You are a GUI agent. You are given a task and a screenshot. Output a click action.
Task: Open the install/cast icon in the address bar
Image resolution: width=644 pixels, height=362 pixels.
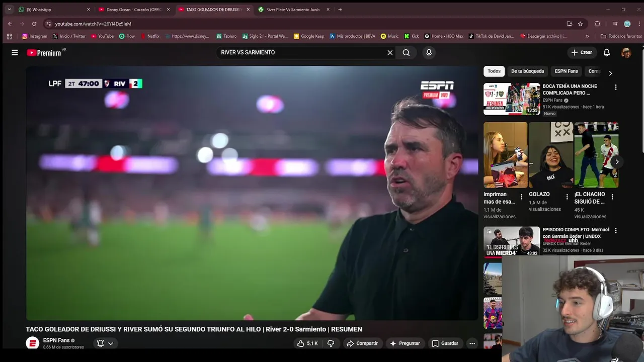point(570,24)
